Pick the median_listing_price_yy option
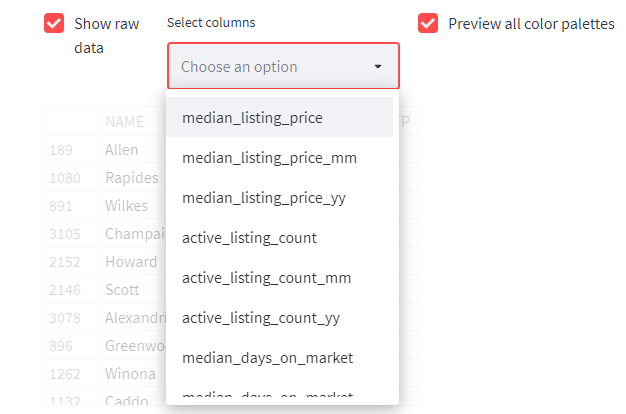626x414 pixels. 264,197
